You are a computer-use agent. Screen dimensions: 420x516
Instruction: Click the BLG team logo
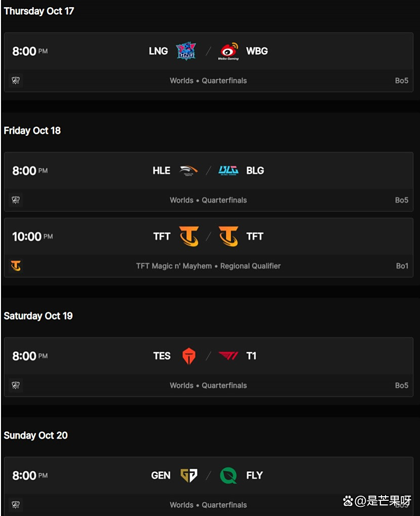(x=228, y=171)
